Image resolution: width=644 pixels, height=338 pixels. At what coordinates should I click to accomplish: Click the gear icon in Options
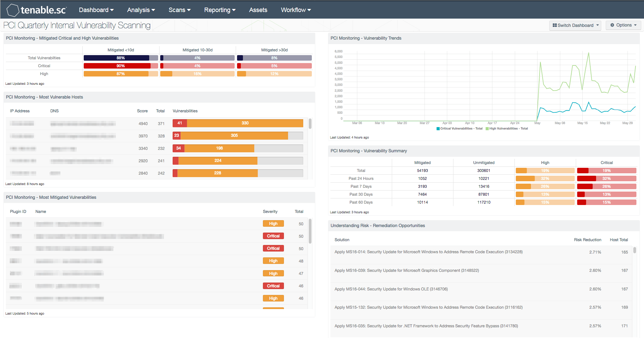(x=612, y=25)
